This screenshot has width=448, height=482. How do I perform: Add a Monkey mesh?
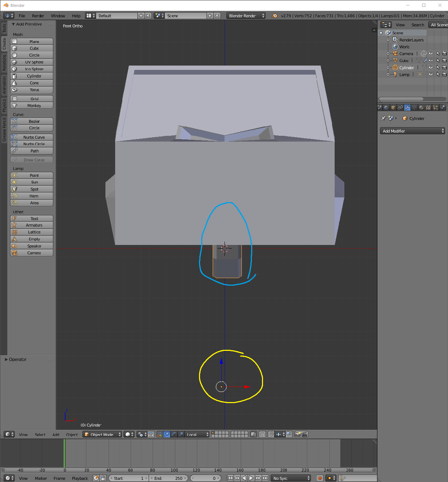(x=32, y=106)
